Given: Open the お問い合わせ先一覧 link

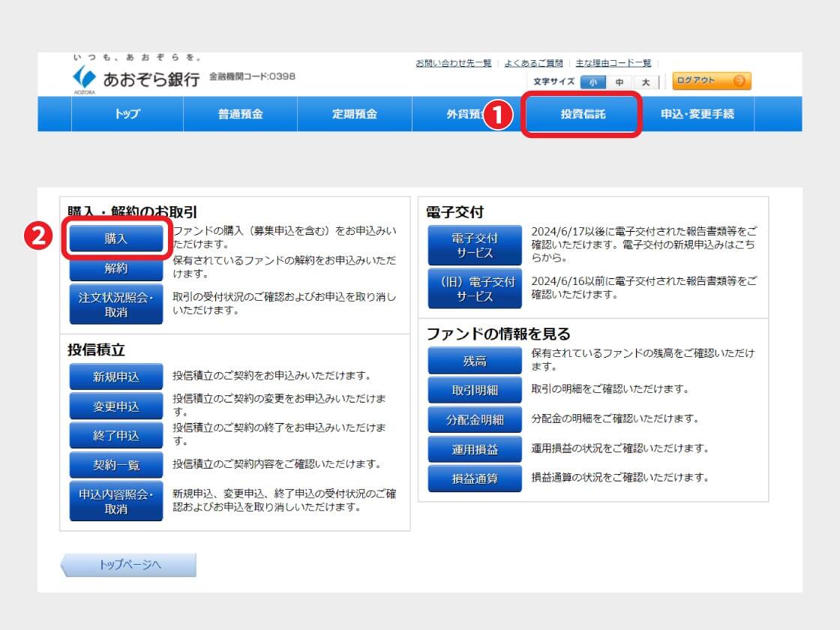Looking at the screenshot, I should (454, 63).
